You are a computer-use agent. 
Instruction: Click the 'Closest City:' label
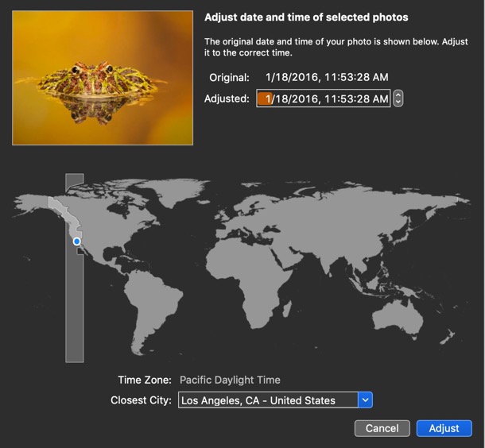(x=141, y=400)
